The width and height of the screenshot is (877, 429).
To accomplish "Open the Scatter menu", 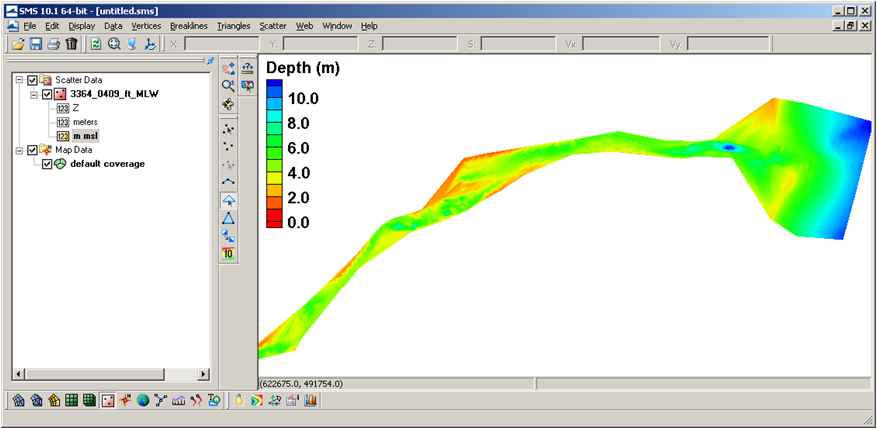I will coord(273,26).
